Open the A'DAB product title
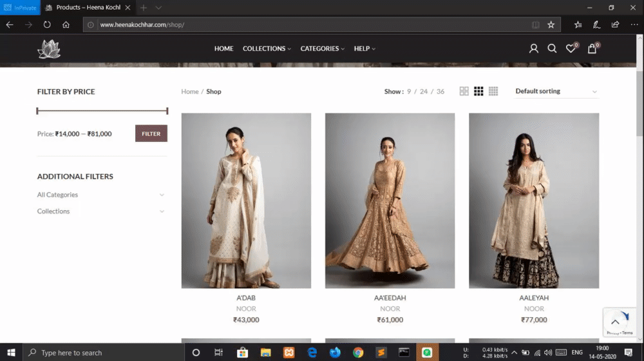644x361 pixels. (x=246, y=298)
